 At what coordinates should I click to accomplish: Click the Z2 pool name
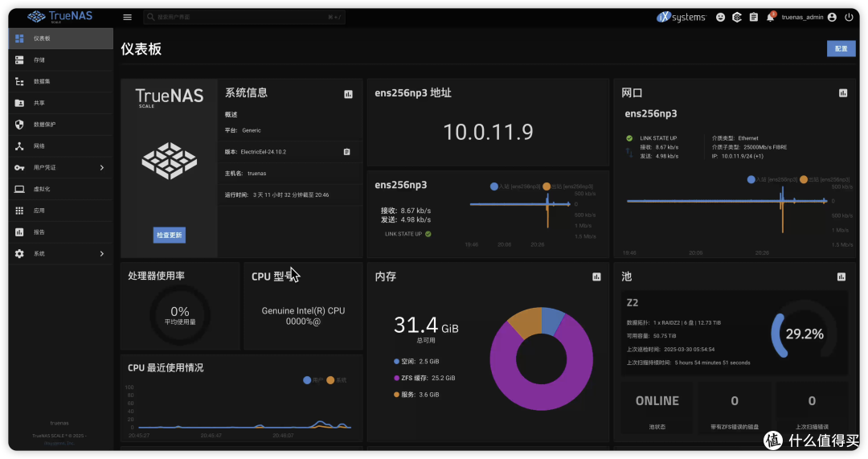click(x=633, y=303)
